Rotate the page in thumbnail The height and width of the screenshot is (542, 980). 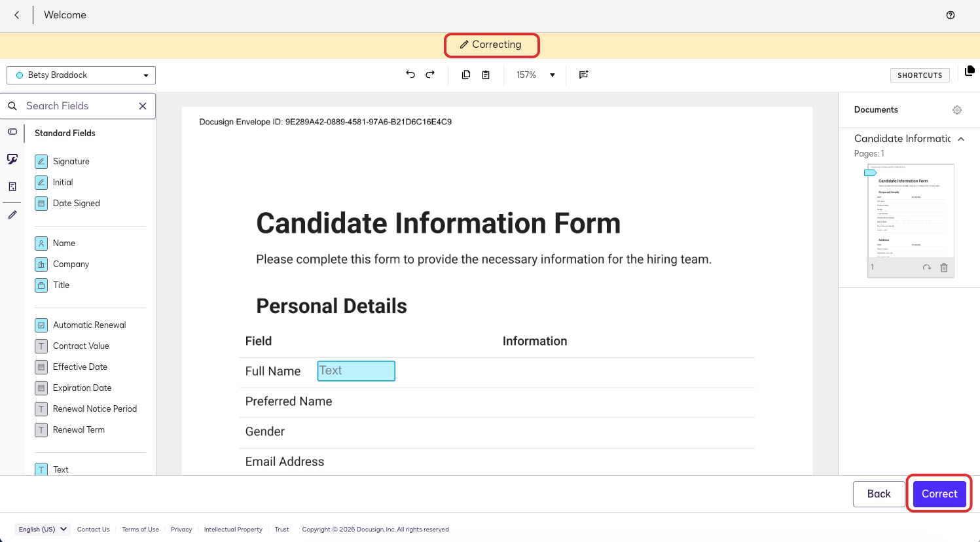(927, 267)
